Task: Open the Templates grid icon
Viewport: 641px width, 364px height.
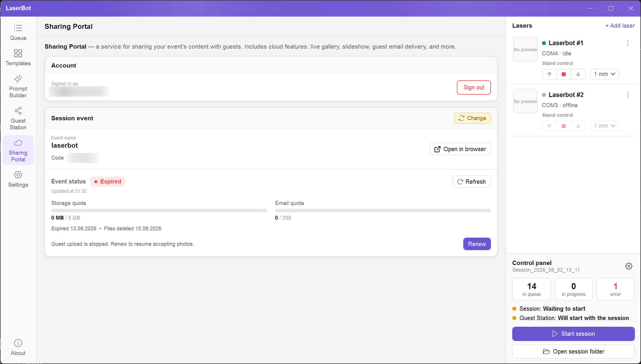Action: tap(18, 53)
